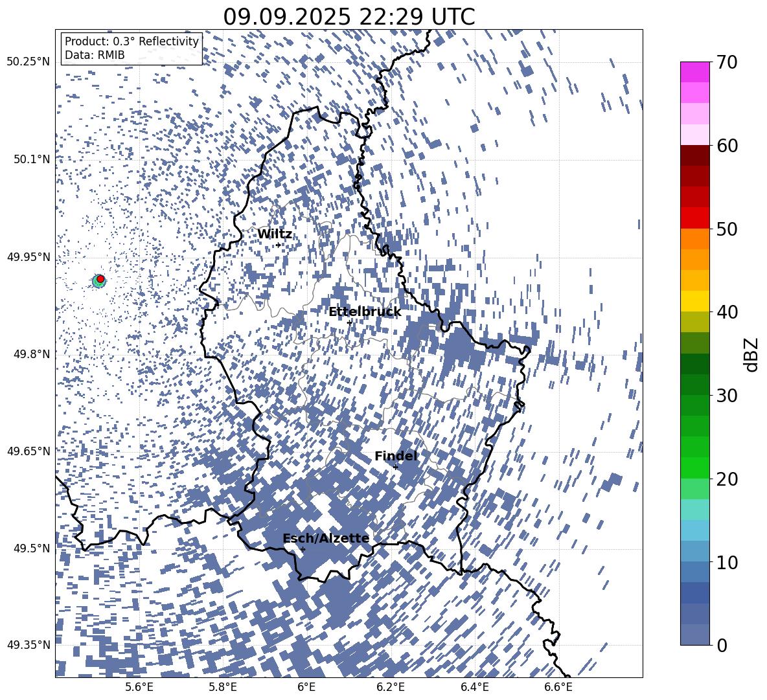Click the dark maroon color segment below 60
Screen dimensions: 767x700
point(694,155)
